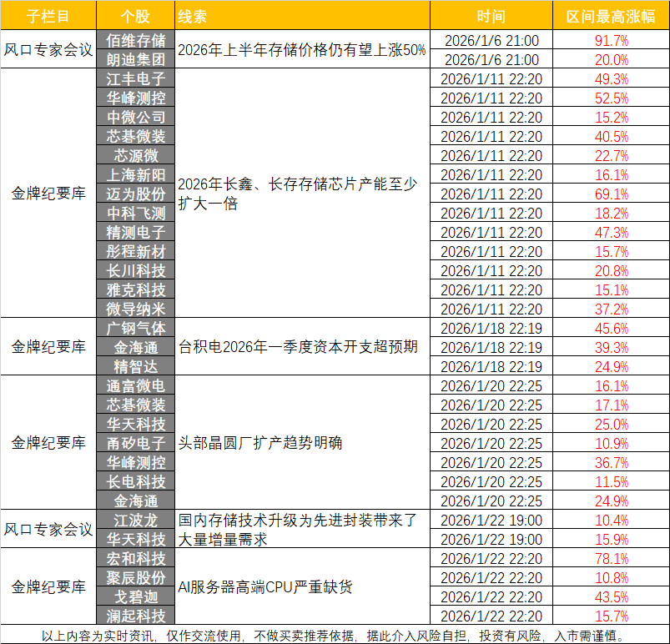Click the 宏和科技 stock cell

pos(136,558)
